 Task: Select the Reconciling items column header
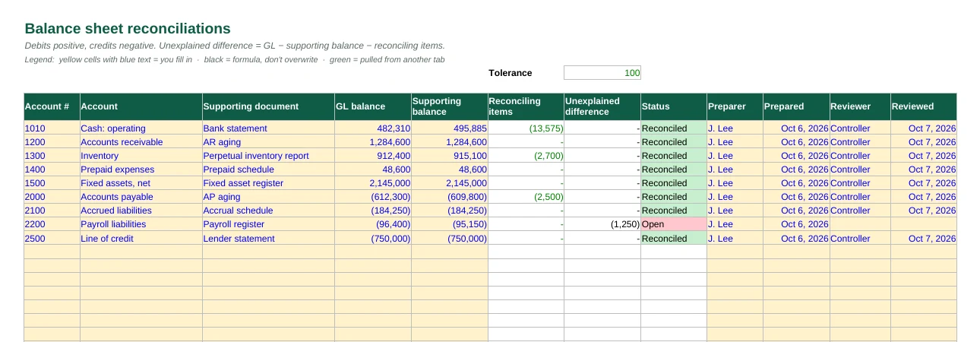click(526, 106)
